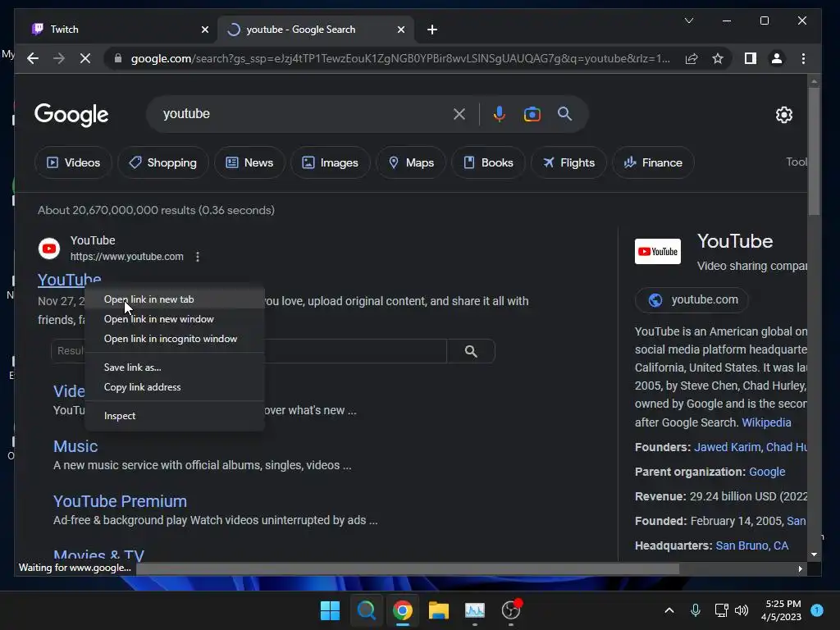This screenshot has height=630, width=840.
Task: Open the YouTube Premium sitelink
Action: [x=120, y=501]
